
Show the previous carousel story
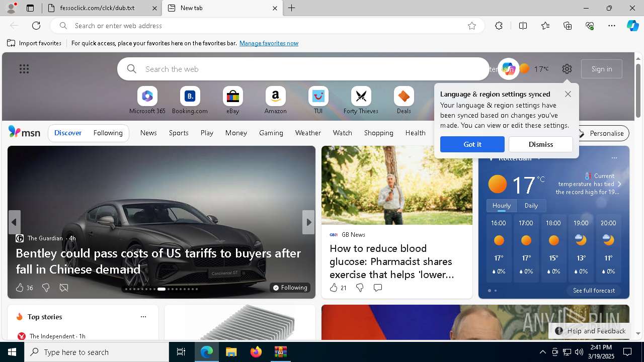tap(14, 222)
